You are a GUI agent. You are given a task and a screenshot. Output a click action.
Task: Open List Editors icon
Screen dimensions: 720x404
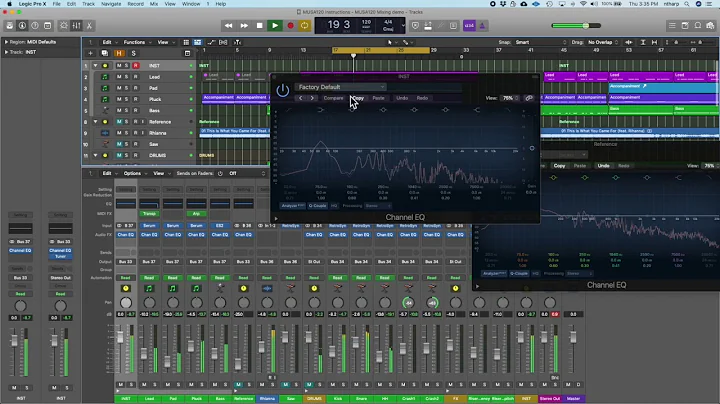pyautogui.click(x=672, y=26)
